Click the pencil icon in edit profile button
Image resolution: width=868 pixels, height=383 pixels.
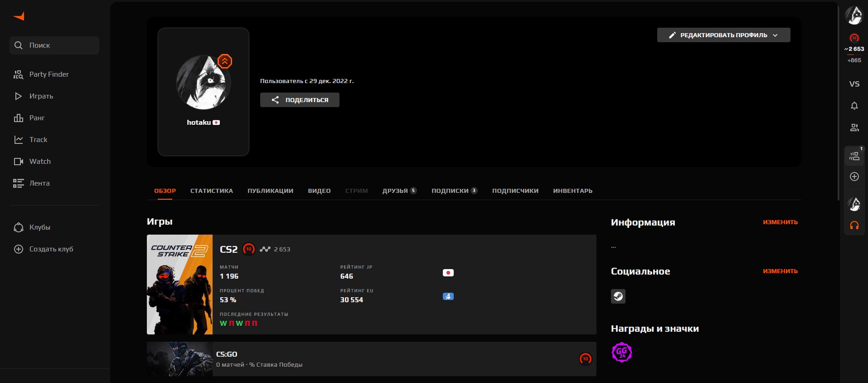[672, 35]
